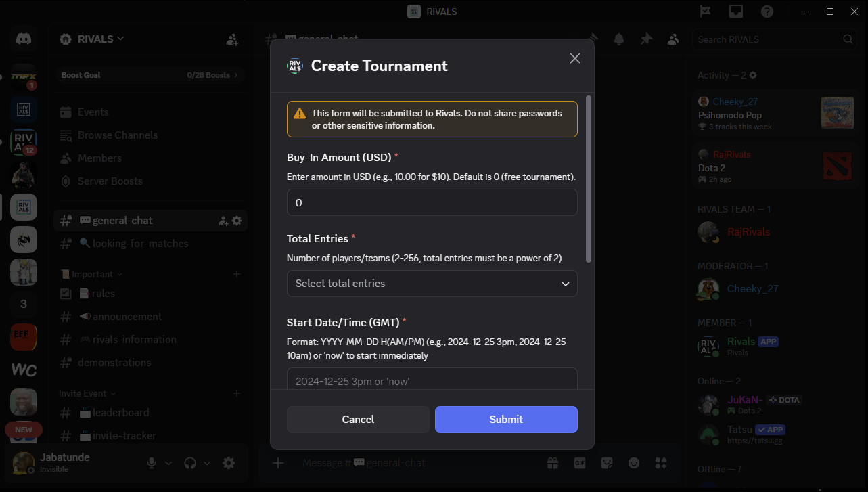Cancel the Create Tournament form
The height and width of the screenshot is (492, 868).
point(358,419)
